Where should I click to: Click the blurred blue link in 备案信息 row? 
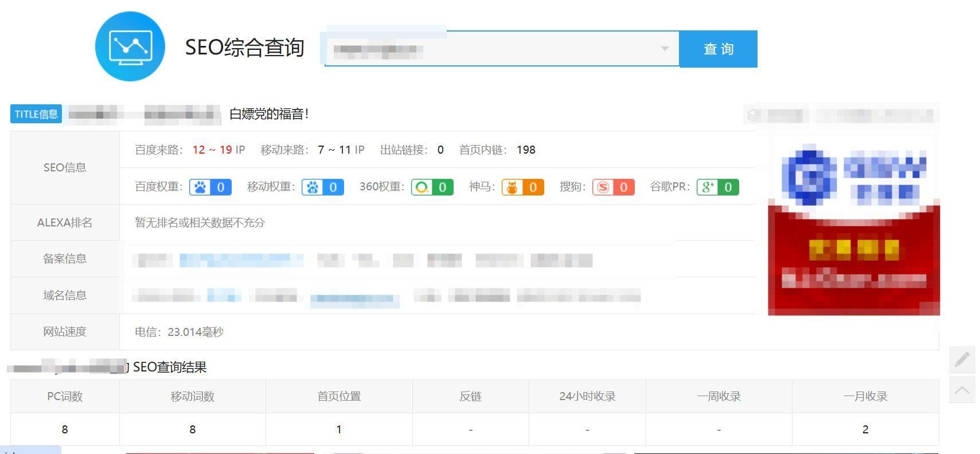[x=241, y=260]
